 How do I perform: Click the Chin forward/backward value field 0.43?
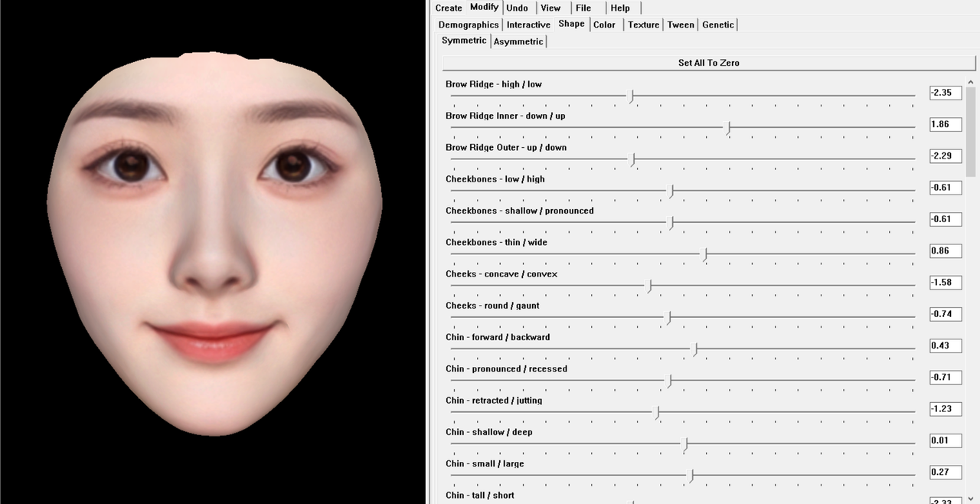click(x=946, y=345)
